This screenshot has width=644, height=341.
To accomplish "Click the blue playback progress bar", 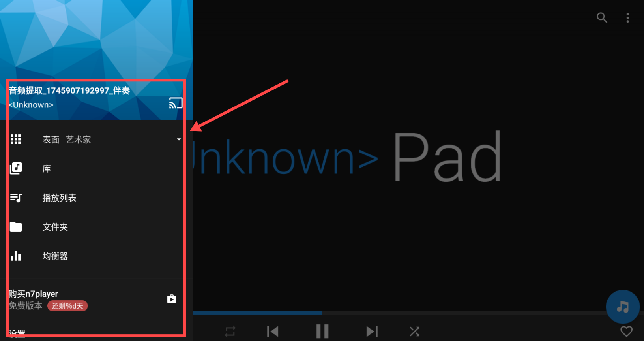I will [x=258, y=313].
